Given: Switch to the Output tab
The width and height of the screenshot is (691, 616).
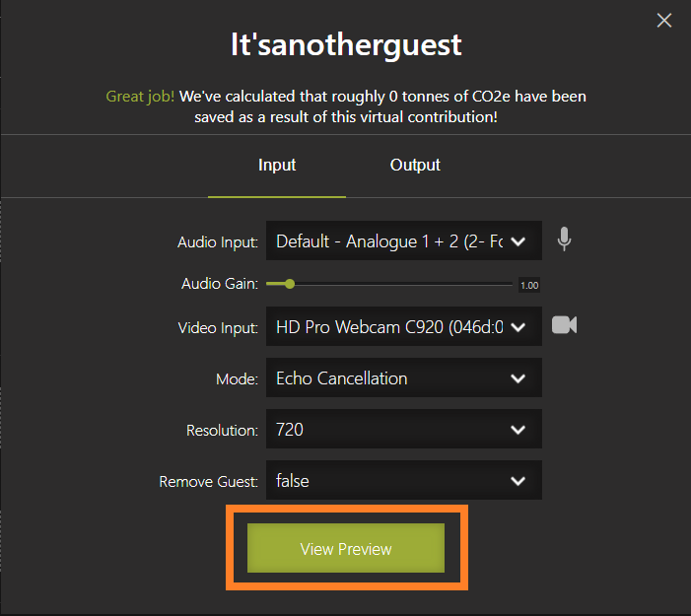Looking at the screenshot, I should [415, 165].
